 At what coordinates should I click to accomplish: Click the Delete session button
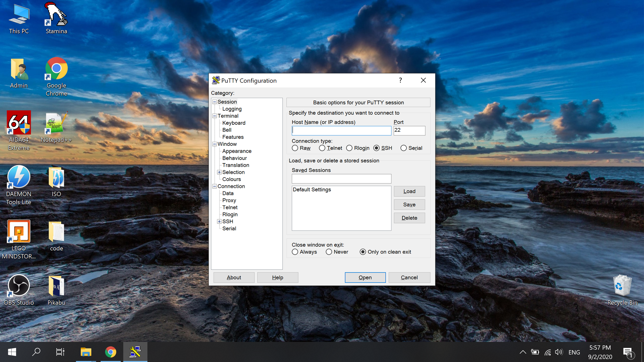[409, 218]
